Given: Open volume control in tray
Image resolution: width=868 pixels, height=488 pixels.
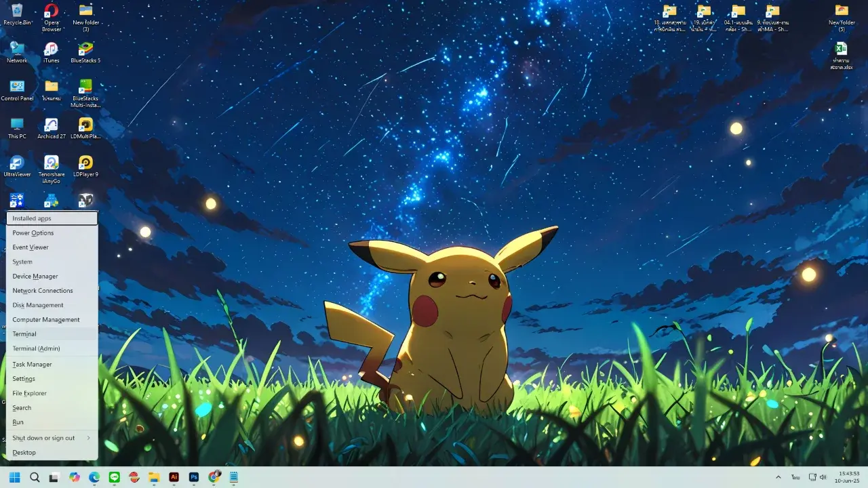Looking at the screenshot, I should point(823,477).
